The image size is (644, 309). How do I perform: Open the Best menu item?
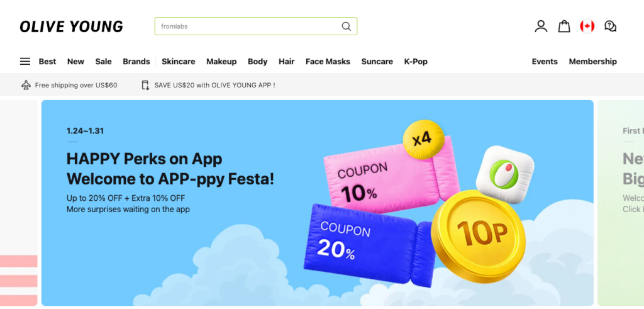coord(47,62)
